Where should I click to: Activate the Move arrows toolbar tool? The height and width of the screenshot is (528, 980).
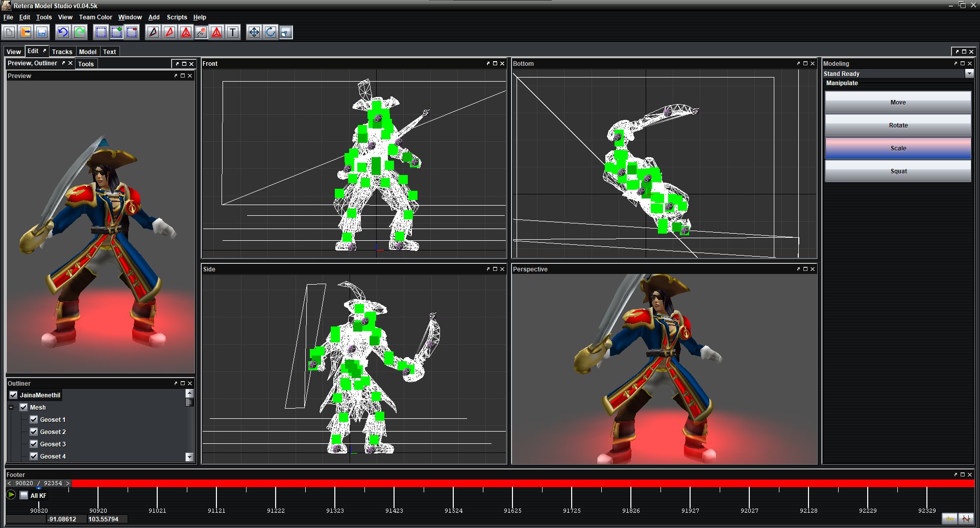pyautogui.click(x=254, y=33)
